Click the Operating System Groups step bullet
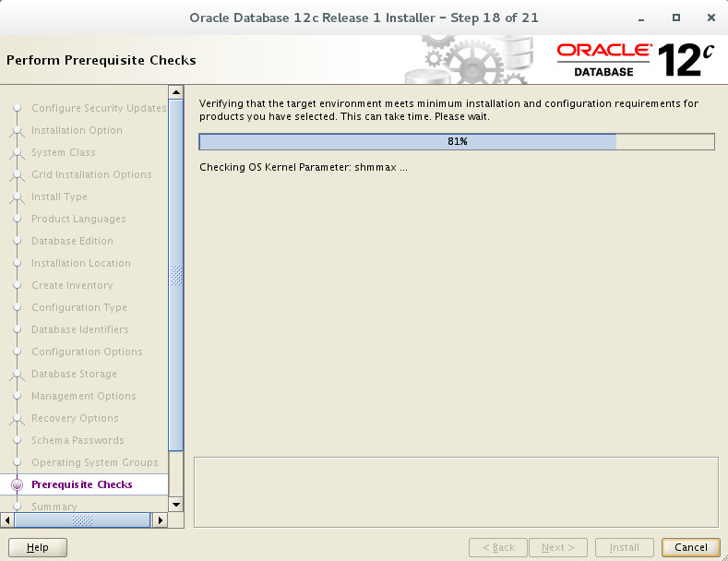This screenshot has height=561, width=728. 18,462
